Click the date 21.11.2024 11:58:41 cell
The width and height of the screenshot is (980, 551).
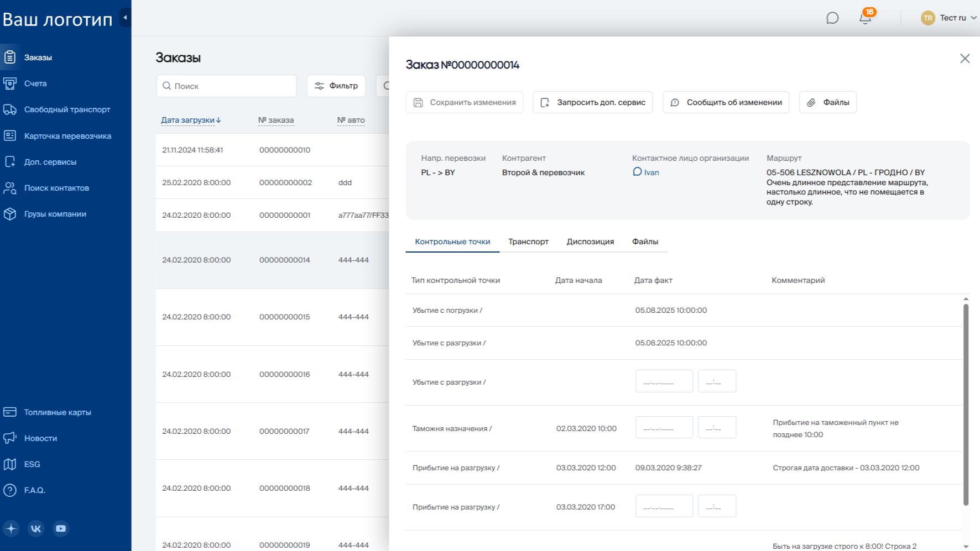coord(192,150)
